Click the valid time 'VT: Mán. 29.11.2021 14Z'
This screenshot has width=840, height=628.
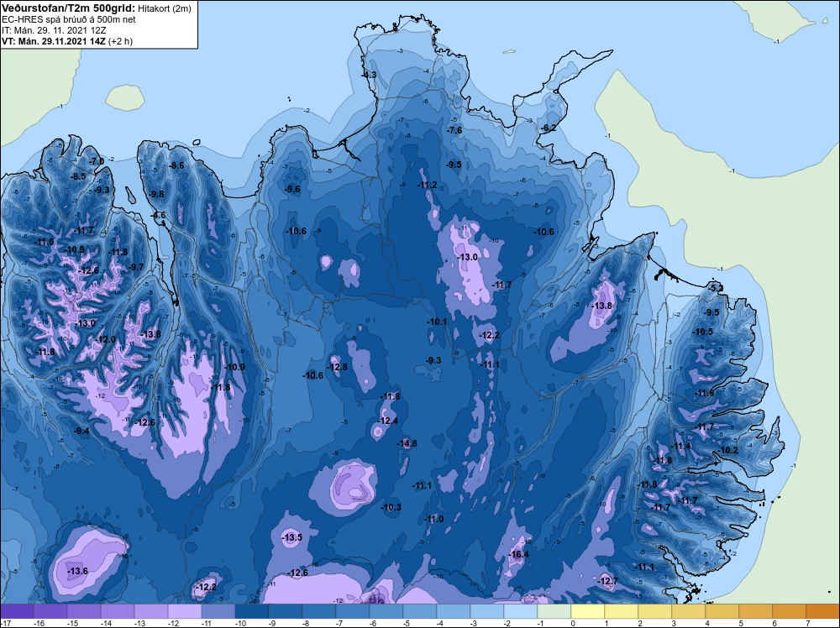coord(53,41)
